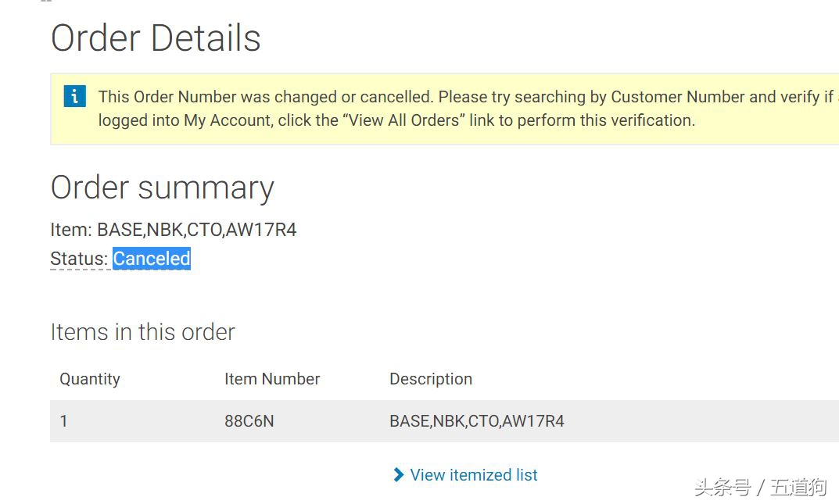Click the chevron beside View itemized list
Screen dimensions: 839x504
[x=399, y=474]
